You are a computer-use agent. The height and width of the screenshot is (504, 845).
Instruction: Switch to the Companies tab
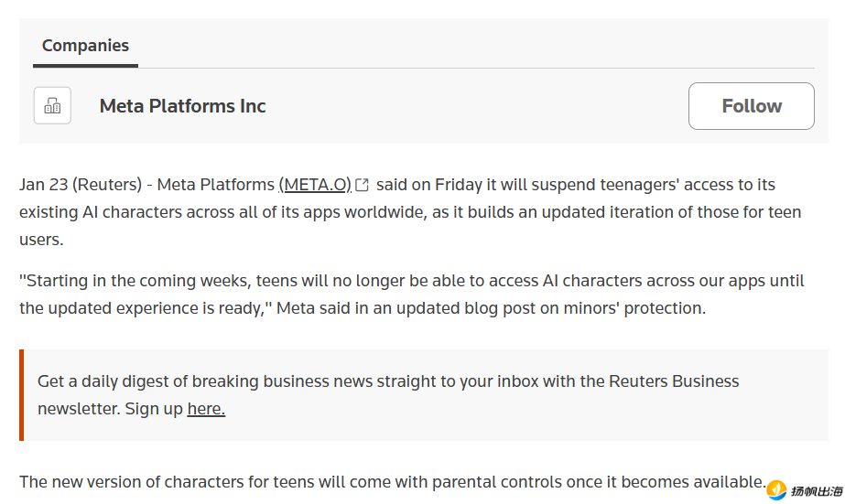point(85,46)
